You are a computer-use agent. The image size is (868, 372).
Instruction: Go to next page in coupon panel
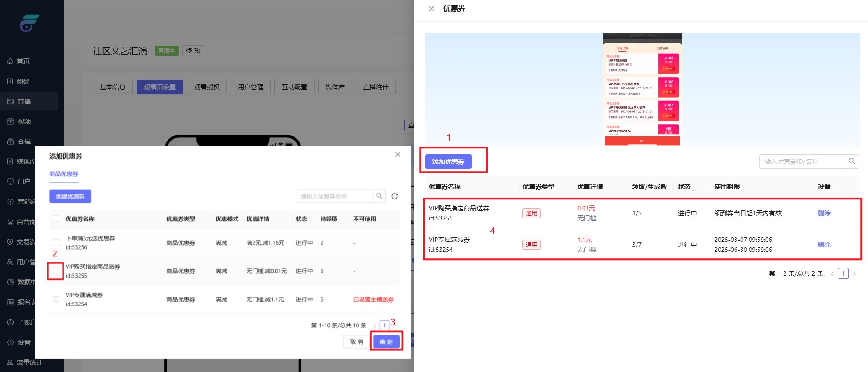pyautogui.click(x=854, y=274)
